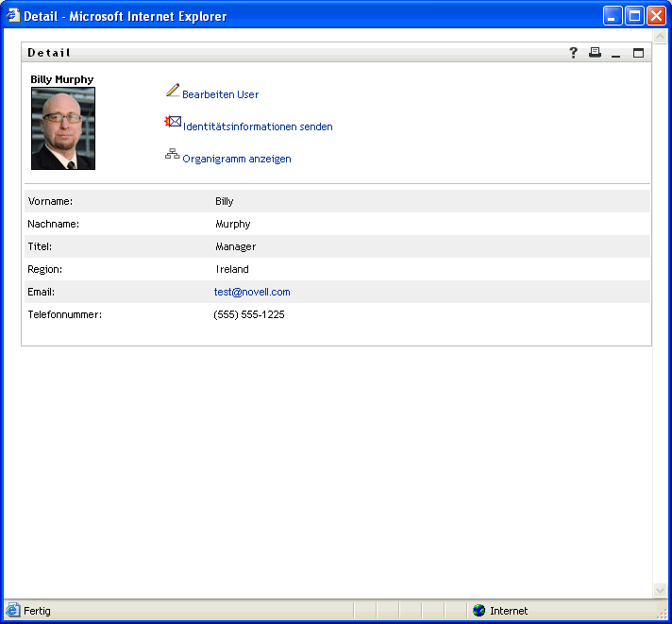
Task: Maximize the Detail portlet panel
Action: [638, 53]
